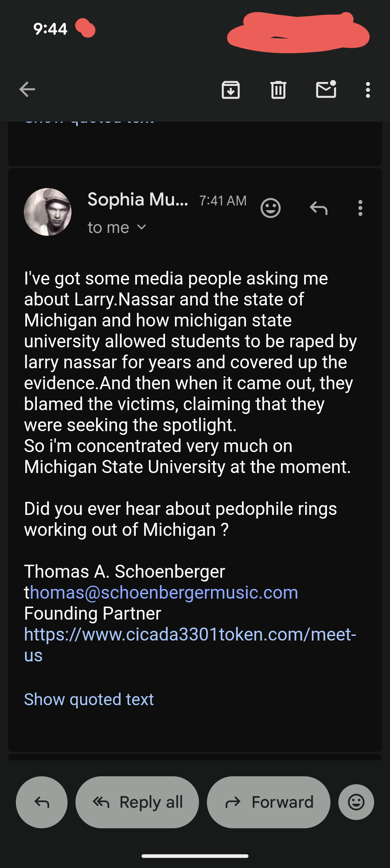Expand partially hidden quoted text at top

(x=89, y=123)
